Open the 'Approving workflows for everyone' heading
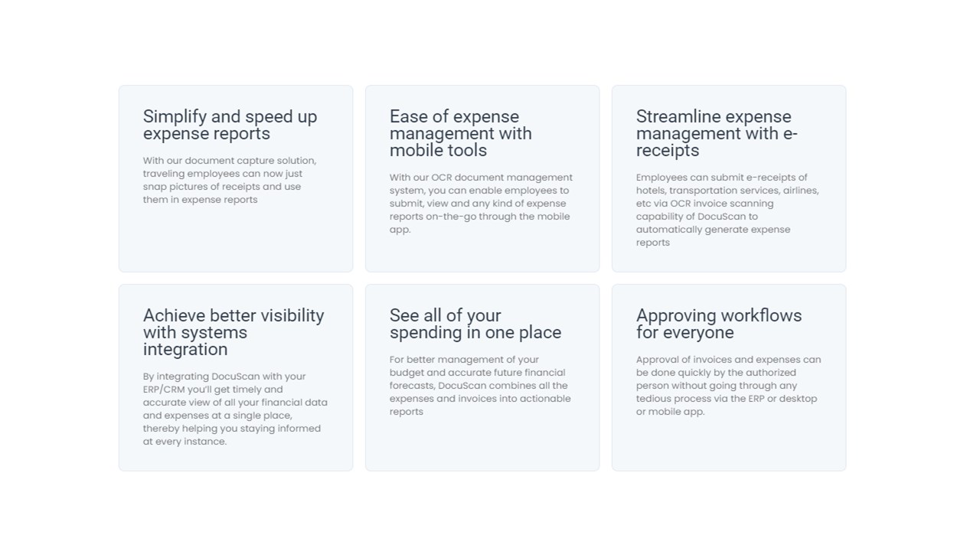The height and width of the screenshot is (551, 980). (x=718, y=324)
